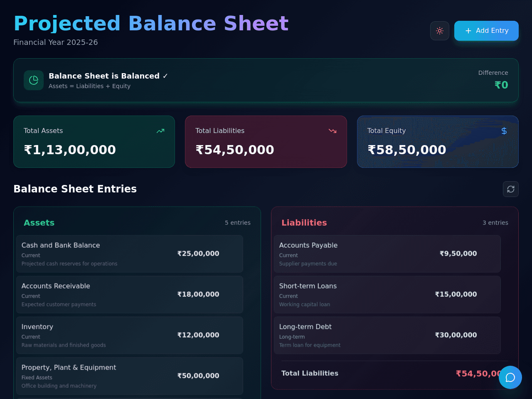The image size is (532, 399).
Task: Click the Total Assets upward trend icon
Action: coord(160,131)
